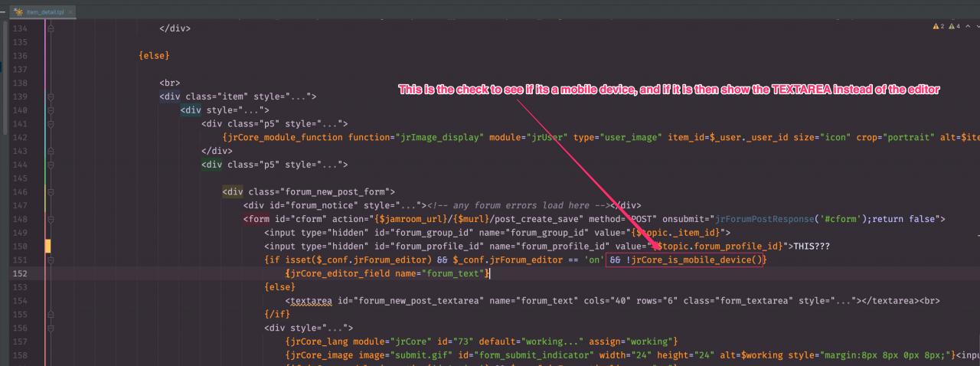
Task: Collapse the fold marker at line 144
Action: click(x=51, y=165)
